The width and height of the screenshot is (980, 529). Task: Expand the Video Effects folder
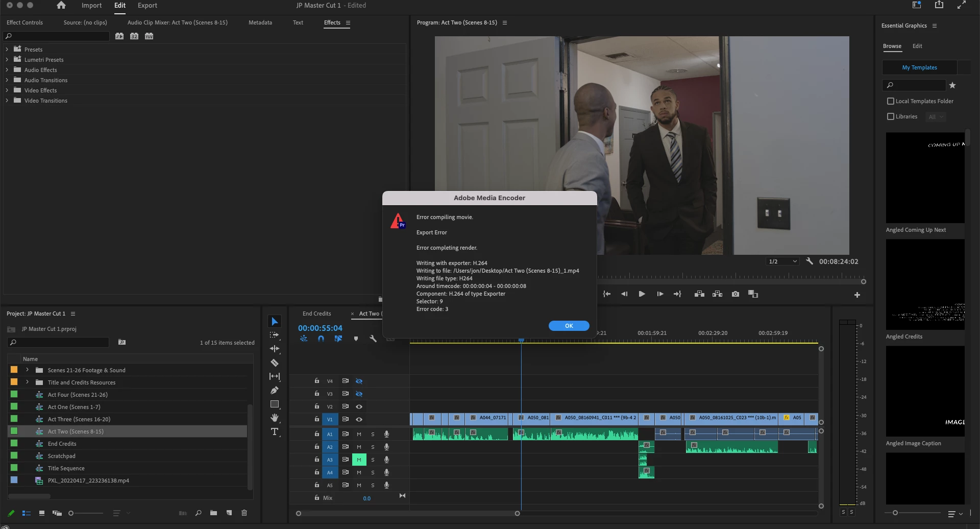click(x=7, y=90)
